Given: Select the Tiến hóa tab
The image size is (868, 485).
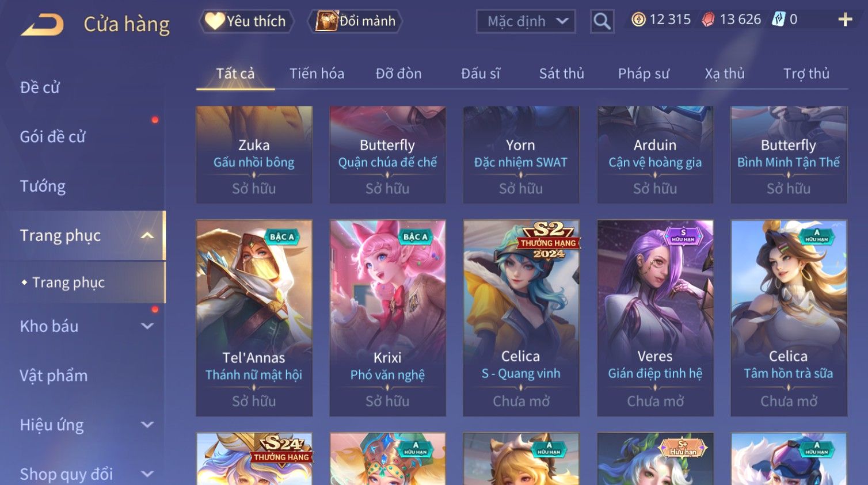Looking at the screenshot, I should point(317,74).
